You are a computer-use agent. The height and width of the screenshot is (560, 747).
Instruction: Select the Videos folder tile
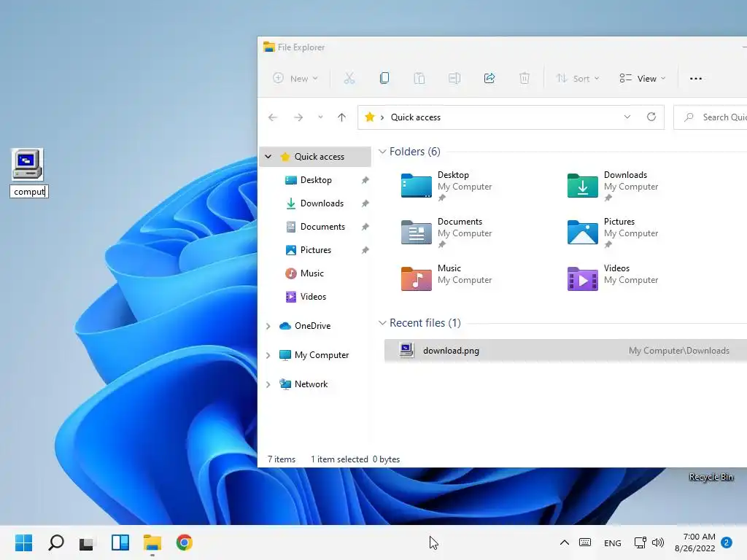613,279
